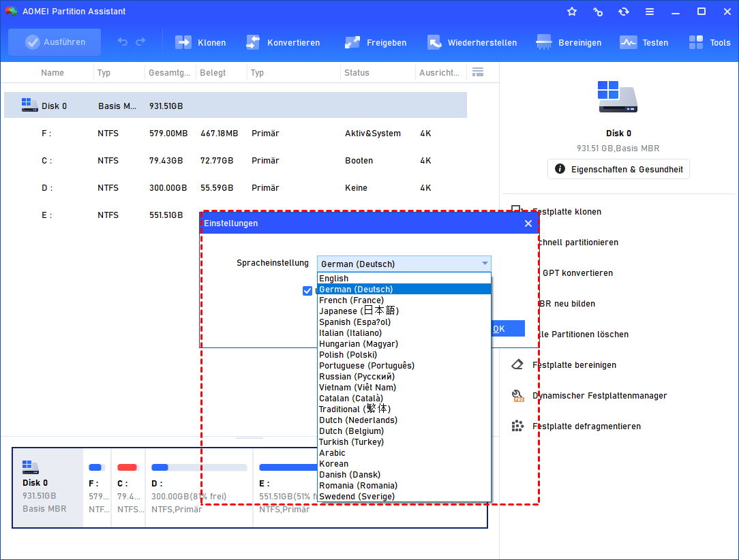This screenshot has height=560, width=739.
Task: Choose Swedend (Sverige) from language list
Action: (x=404, y=497)
